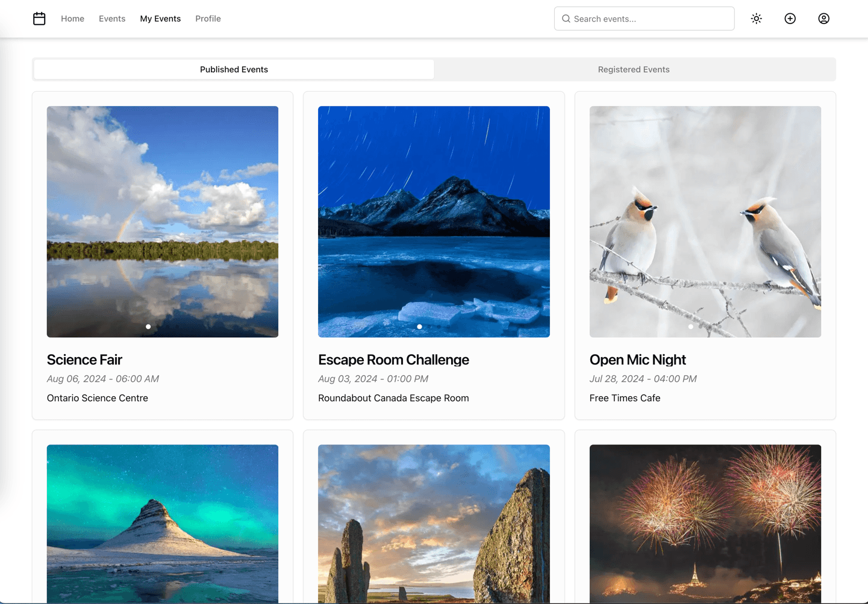This screenshot has height=604, width=868.
Task: Open the fireworks event image
Action: click(x=705, y=524)
